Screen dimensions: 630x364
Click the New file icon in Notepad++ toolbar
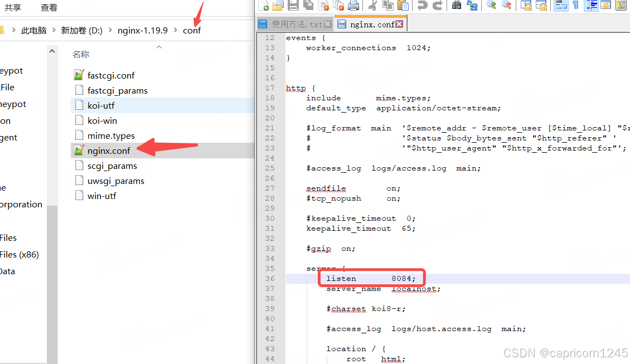click(x=264, y=5)
